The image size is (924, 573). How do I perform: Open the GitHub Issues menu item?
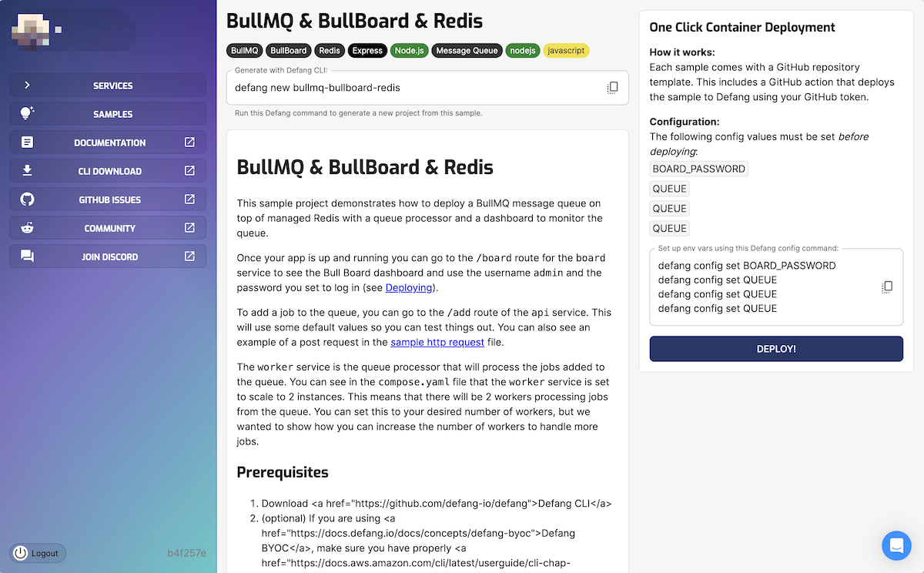[109, 199]
